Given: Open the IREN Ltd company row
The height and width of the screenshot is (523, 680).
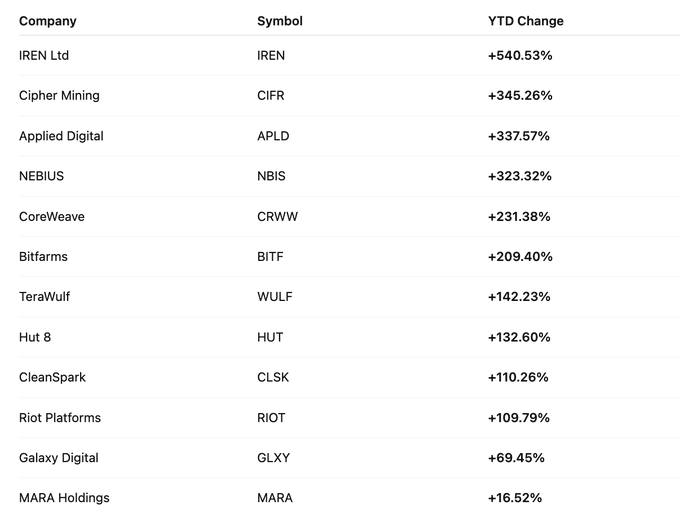Looking at the screenshot, I should pos(44,56).
